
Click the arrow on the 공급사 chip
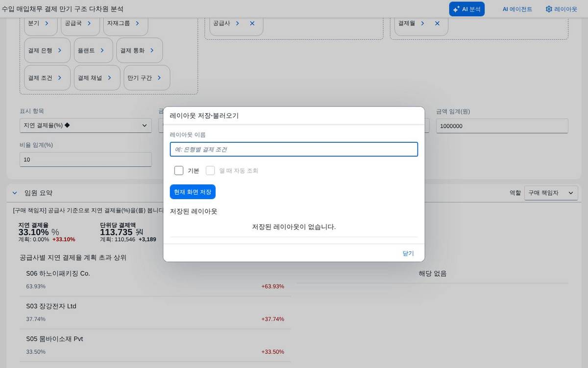point(237,23)
